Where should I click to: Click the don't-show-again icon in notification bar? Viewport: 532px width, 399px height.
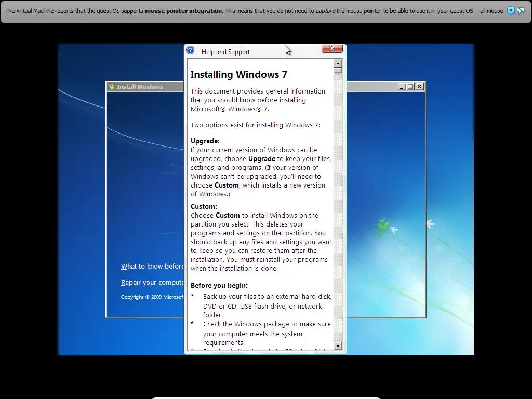[x=521, y=10]
